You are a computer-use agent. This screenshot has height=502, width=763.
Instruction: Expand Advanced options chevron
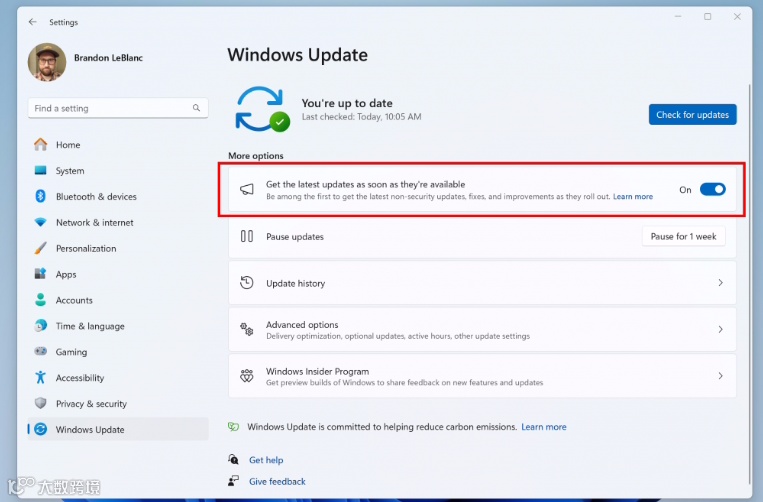[x=721, y=329]
